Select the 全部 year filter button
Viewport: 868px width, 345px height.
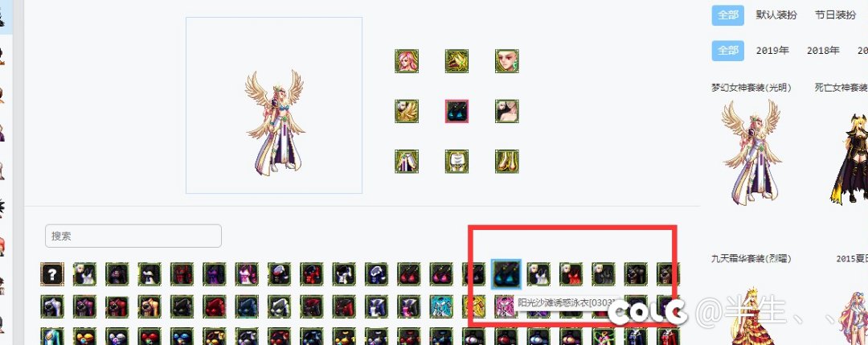tap(728, 51)
